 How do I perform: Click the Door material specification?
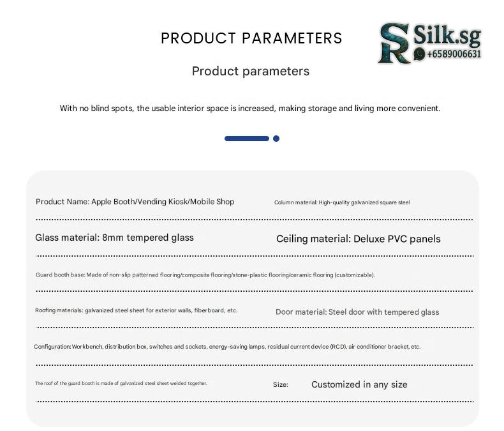pyautogui.click(x=357, y=312)
